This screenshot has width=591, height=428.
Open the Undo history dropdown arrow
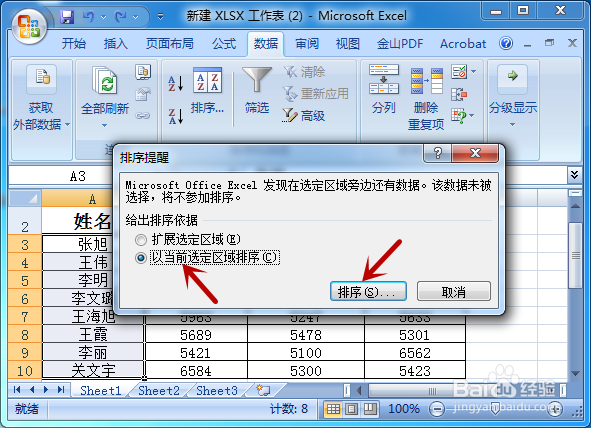click(x=103, y=17)
